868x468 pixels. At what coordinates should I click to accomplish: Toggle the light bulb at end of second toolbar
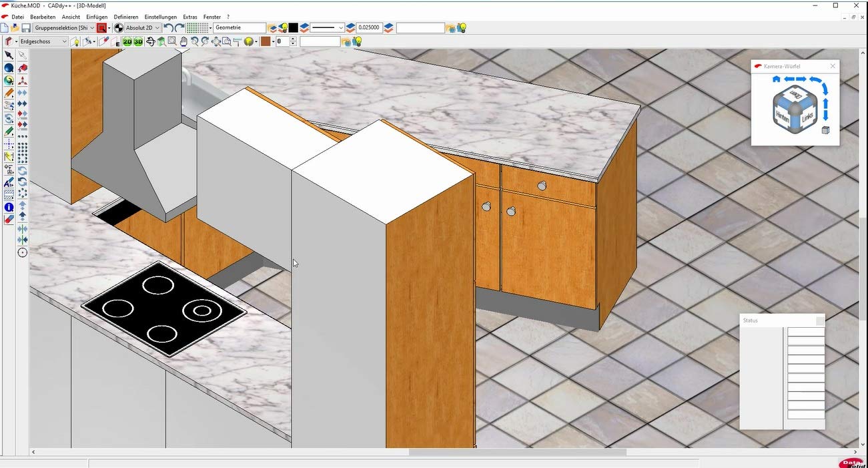tap(357, 41)
